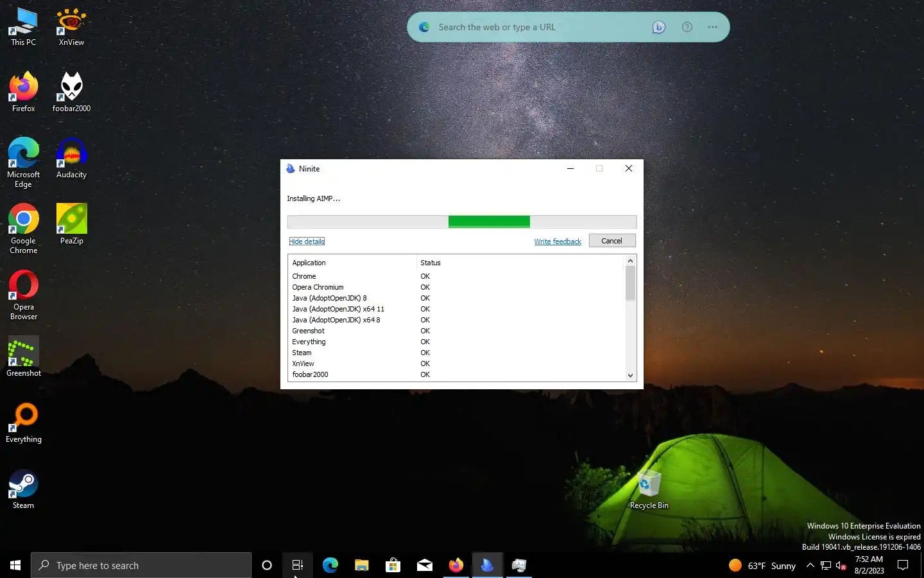Open the clock showing 7:52 AM
Viewport: 924px width, 578px height.
(869, 565)
